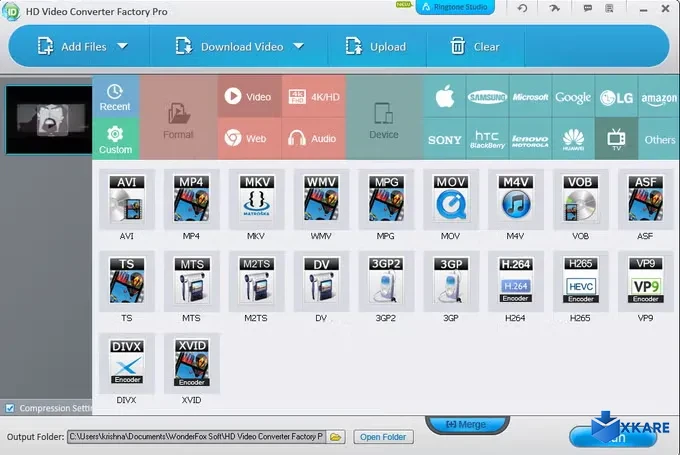Screen dimensions: 680x455
Task: Click the Download Video button
Action: pyautogui.click(x=229, y=46)
